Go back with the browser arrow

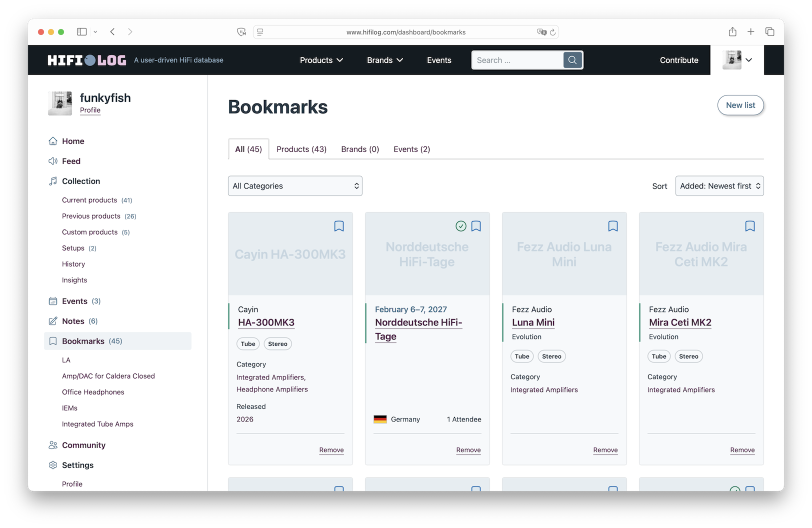[113, 32]
